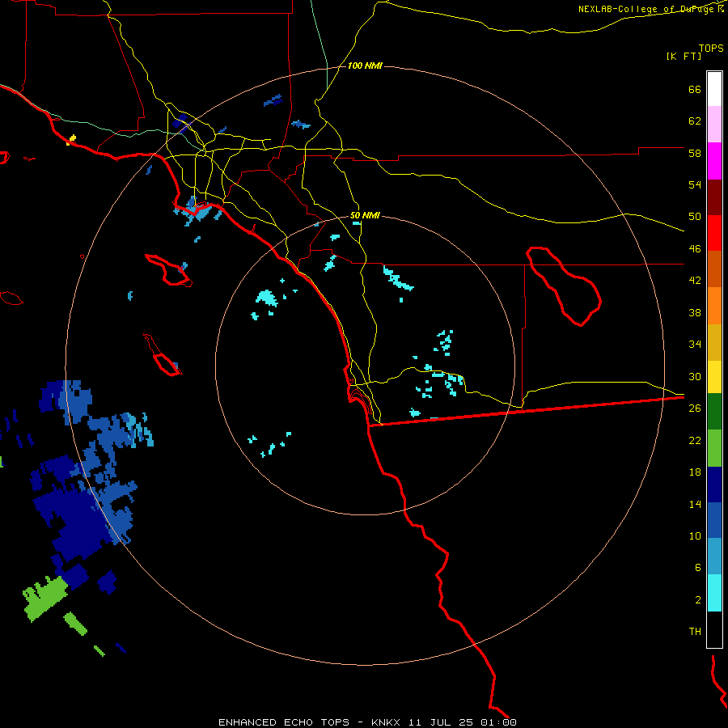
Task: Click the "10" legend value
Action: coord(695,536)
